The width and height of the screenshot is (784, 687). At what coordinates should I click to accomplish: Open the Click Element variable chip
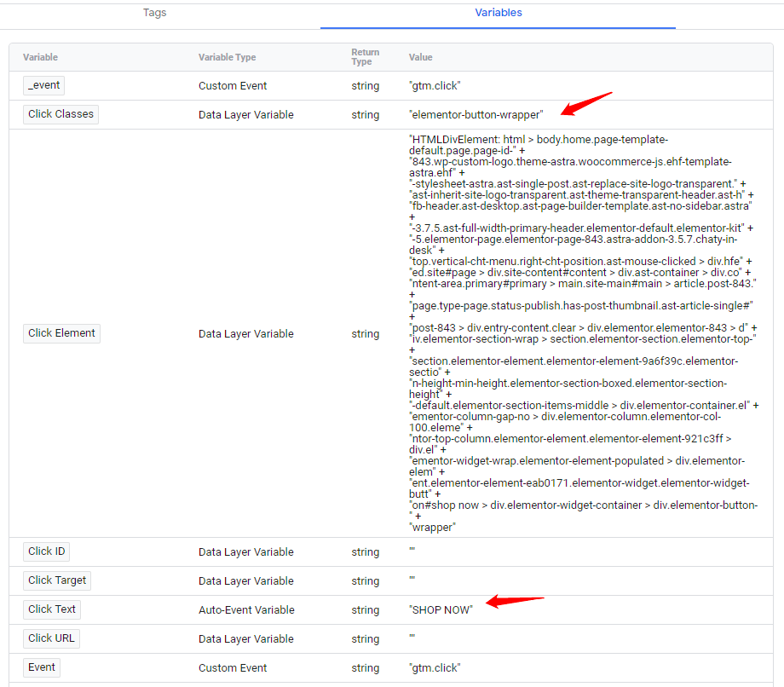61,333
